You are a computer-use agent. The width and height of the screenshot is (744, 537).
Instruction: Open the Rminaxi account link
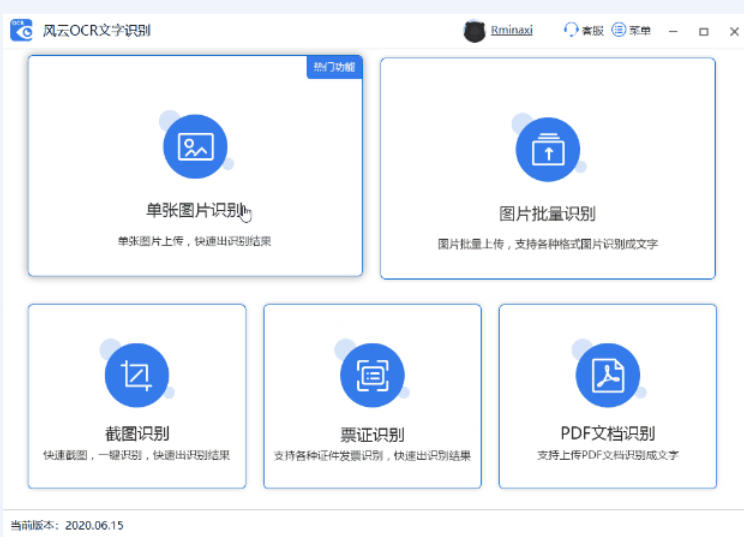[x=511, y=31]
